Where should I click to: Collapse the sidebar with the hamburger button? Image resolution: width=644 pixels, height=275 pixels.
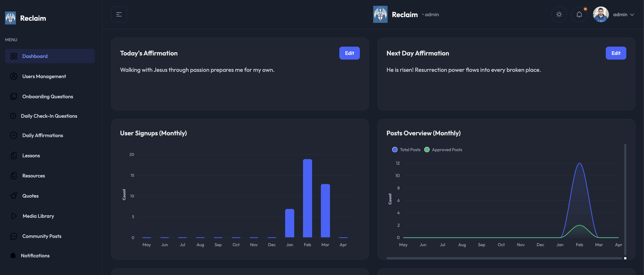pos(119,14)
